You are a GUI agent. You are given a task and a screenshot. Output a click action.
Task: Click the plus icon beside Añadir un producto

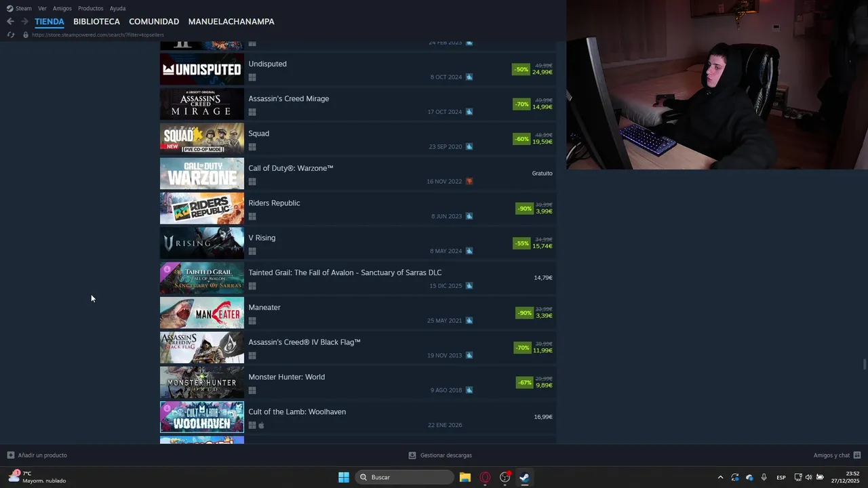point(11,455)
